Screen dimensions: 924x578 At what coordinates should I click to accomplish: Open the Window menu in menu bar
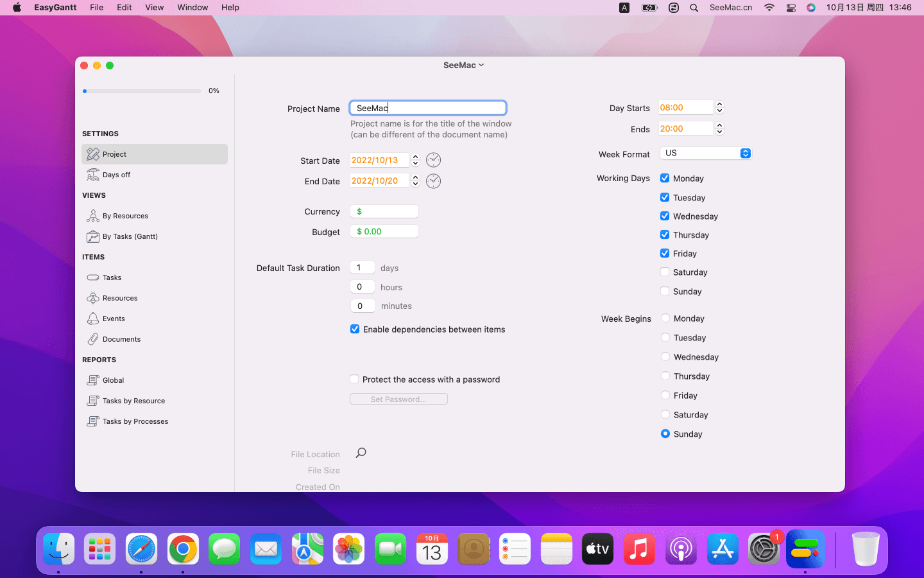pyautogui.click(x=193, y=7)
